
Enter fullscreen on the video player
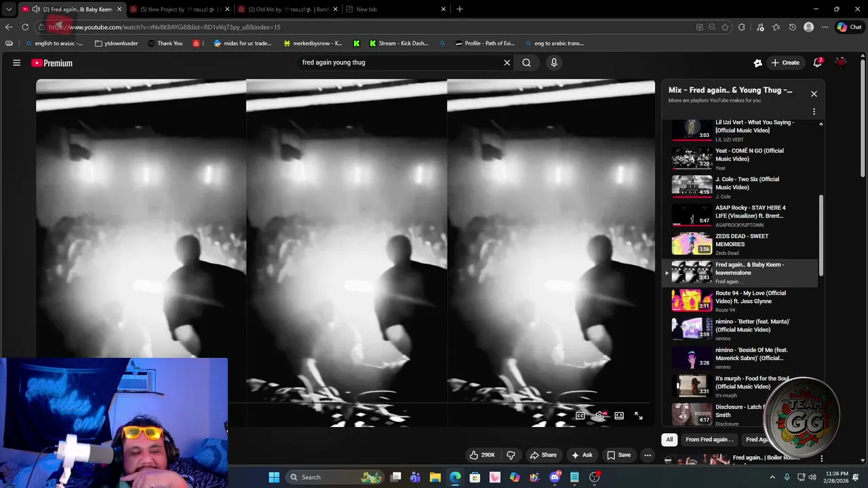(x=638, y=415)
